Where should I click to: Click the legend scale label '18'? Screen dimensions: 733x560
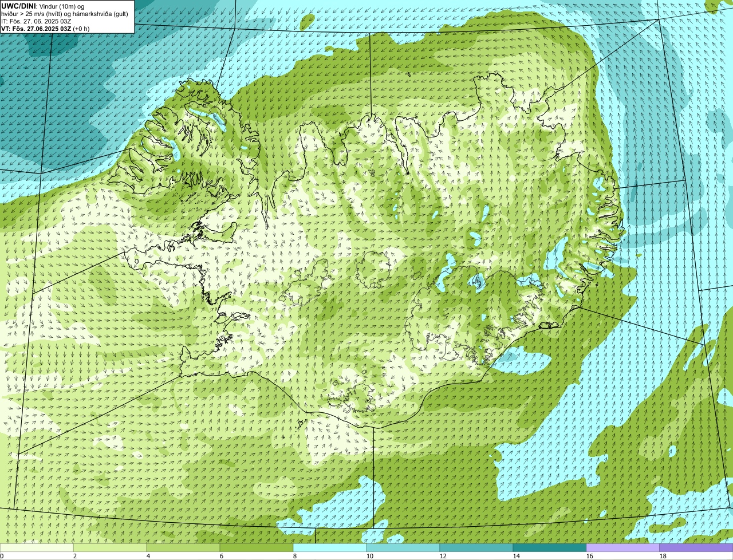[x=663, y=556]
